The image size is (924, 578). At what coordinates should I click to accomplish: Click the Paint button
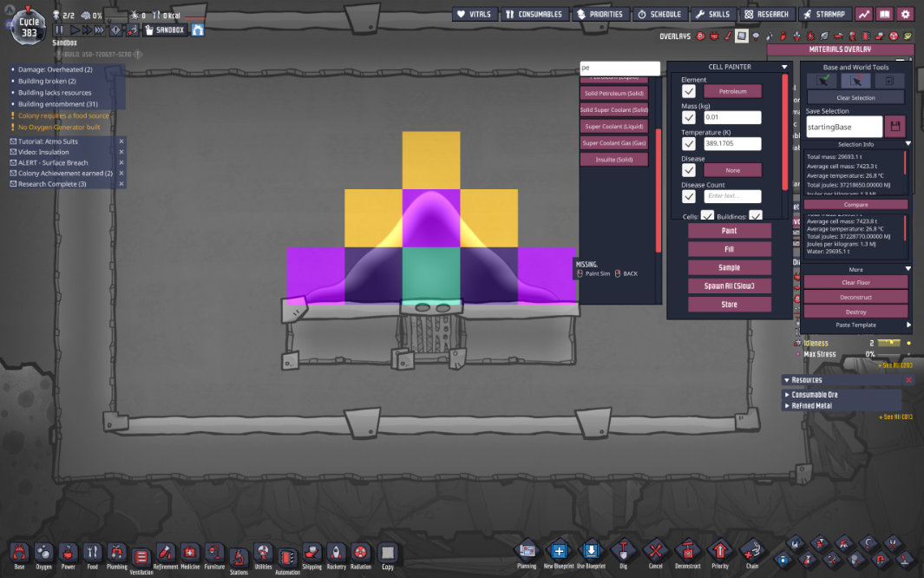point(730,231)
